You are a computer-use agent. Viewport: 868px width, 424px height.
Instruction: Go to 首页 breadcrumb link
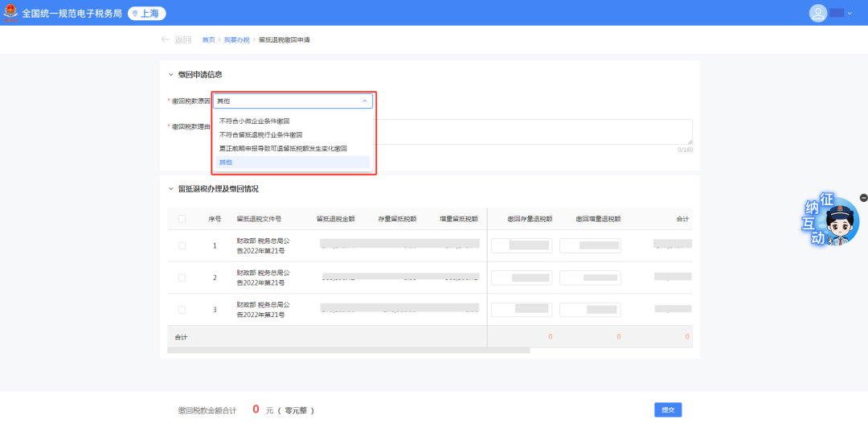coord(208,39)
